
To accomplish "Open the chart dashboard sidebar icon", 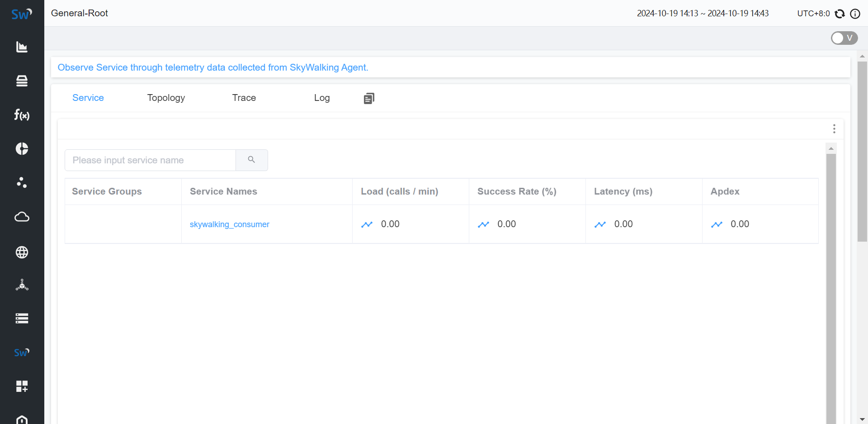I will [x=22, y=47].
